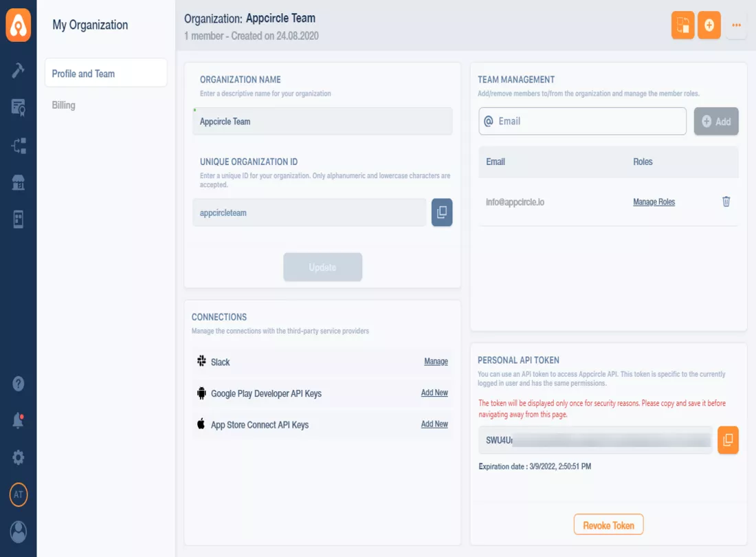This screenshot has width=756, height=557.
Task: Open the settings gear icon
Action: pos(19,457)
